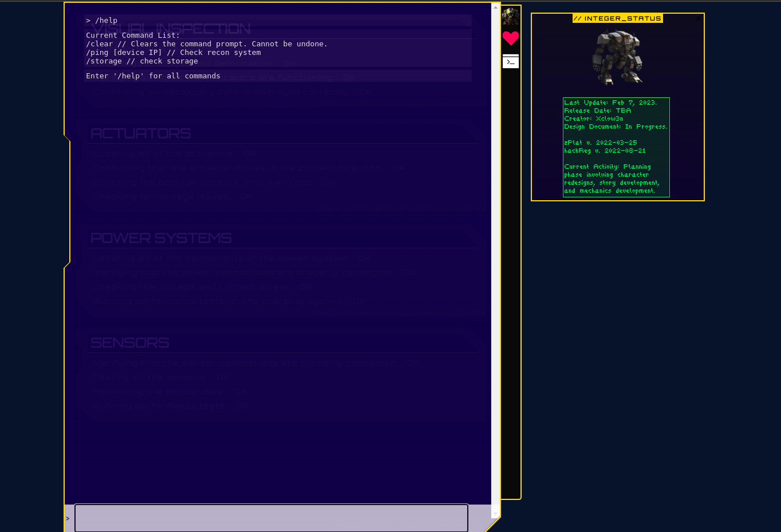Image resolution: width=781 pixels, height=532 pixels.
Task: Click 'Design Document: In Progress.' text
Action: (x=616, y=127)
